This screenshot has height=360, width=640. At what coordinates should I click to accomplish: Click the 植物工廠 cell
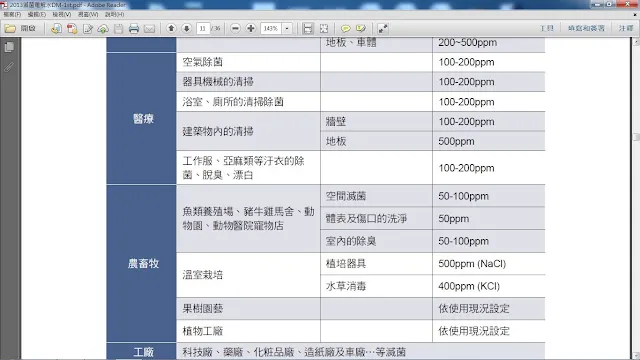[249, 331]
